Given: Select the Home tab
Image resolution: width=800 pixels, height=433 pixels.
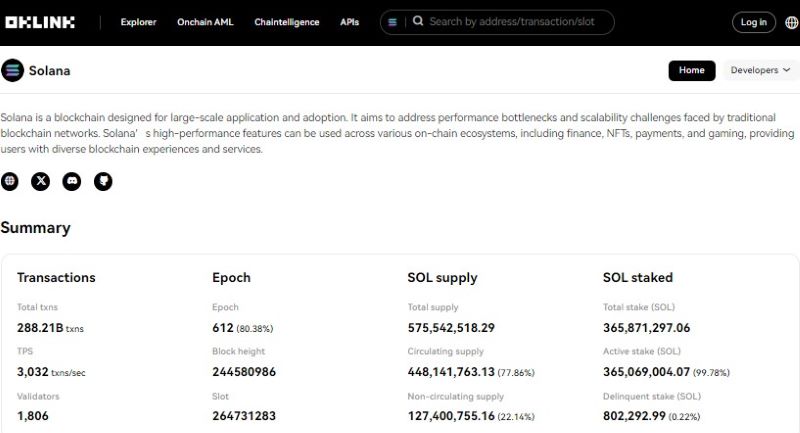Looking at the screenshot, I should pyautogui.click(x=692, y=71).
